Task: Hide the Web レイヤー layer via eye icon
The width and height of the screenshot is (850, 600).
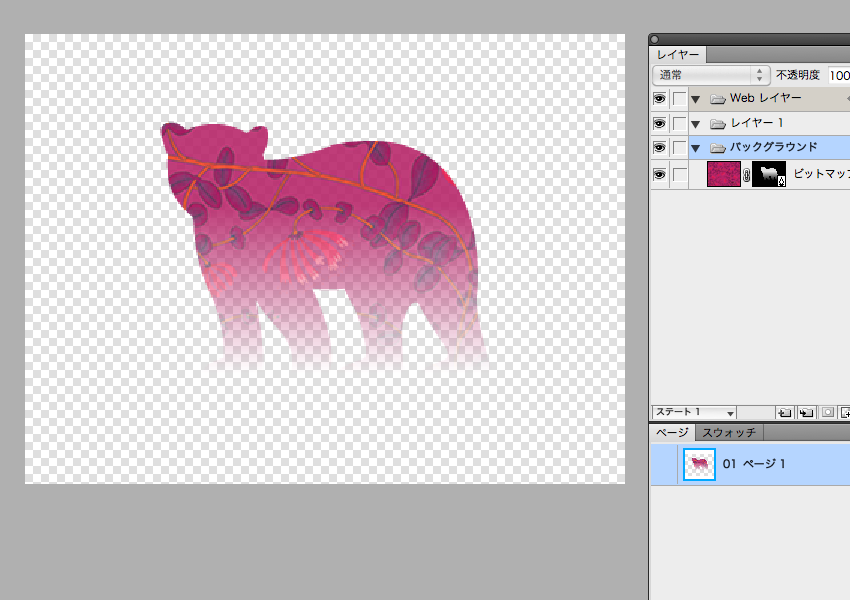Action: (x=659, y=99)
